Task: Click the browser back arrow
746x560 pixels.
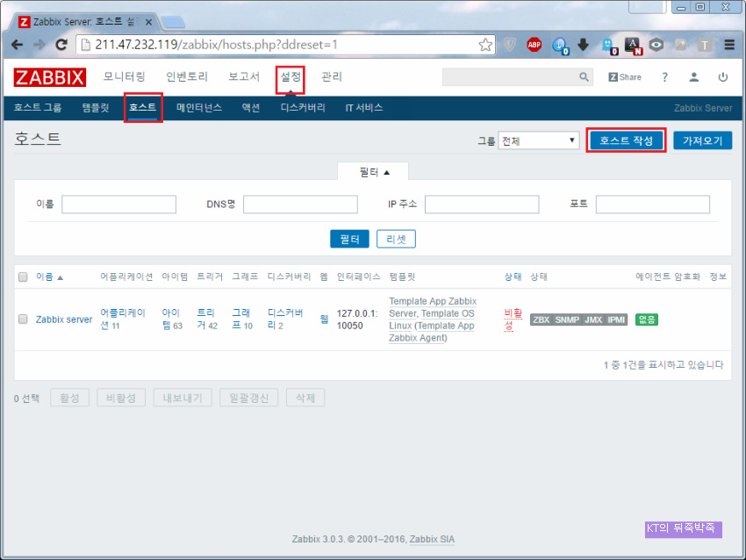Action: pos(18,45)
